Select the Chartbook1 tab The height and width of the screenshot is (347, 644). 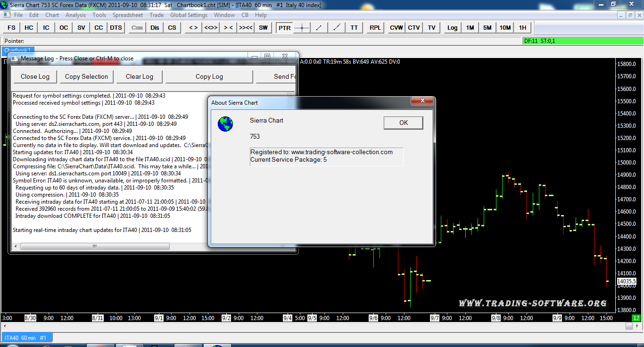point(18,50)
